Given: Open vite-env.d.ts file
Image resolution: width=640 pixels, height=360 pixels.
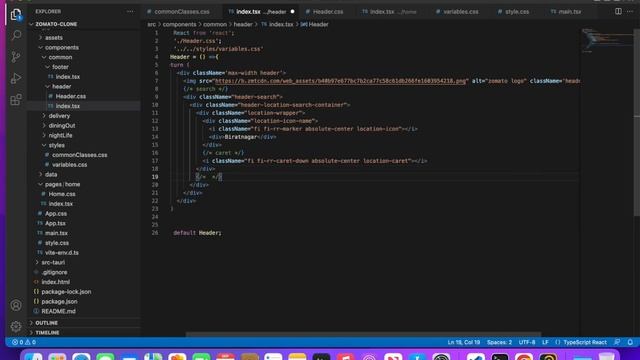Looking at the screenshot, I should (x=61, y=253).
